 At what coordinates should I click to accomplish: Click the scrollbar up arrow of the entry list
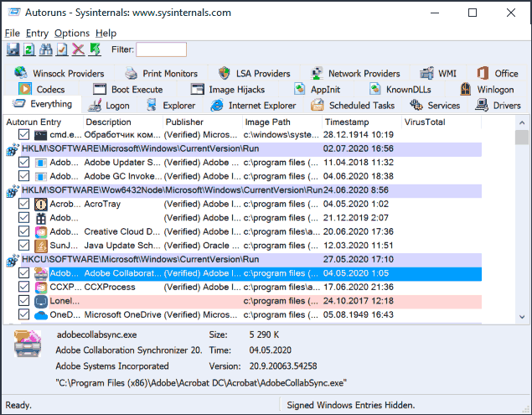[x=522, y=122]
